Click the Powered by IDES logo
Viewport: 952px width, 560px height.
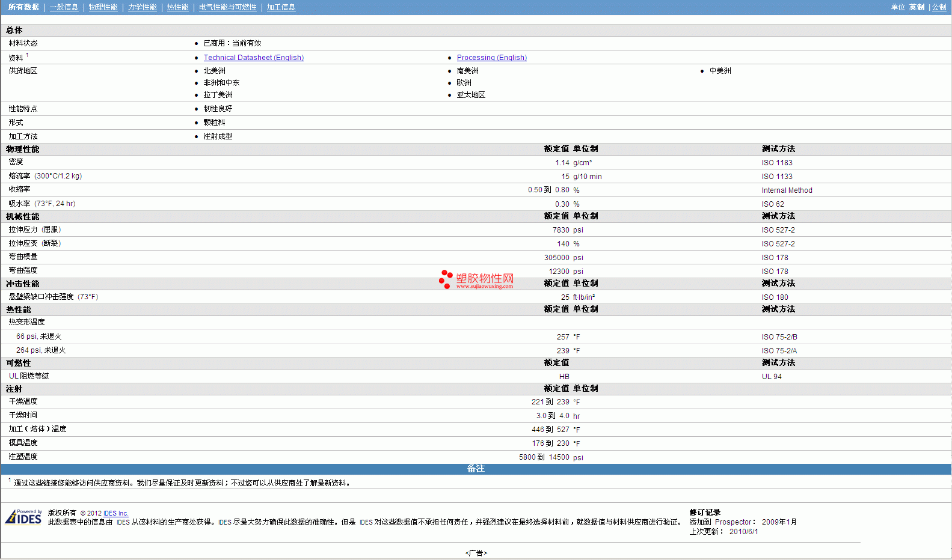tap(23, 517)
